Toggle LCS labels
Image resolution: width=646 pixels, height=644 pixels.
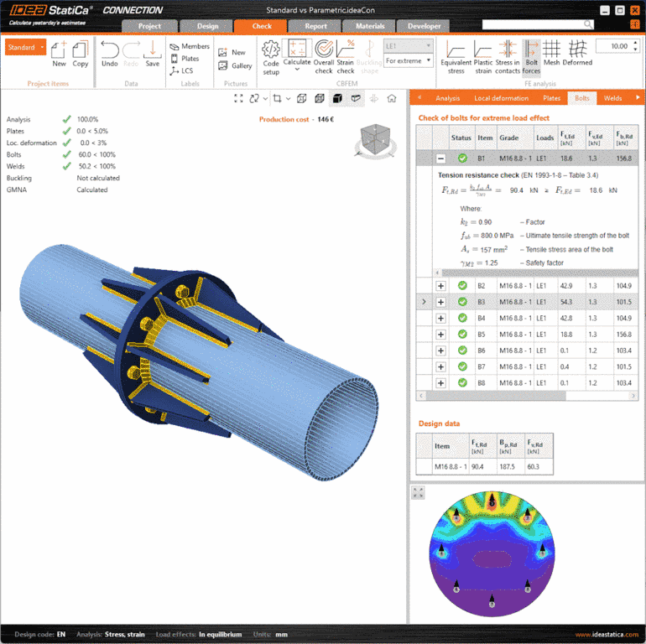click(182, 70)
